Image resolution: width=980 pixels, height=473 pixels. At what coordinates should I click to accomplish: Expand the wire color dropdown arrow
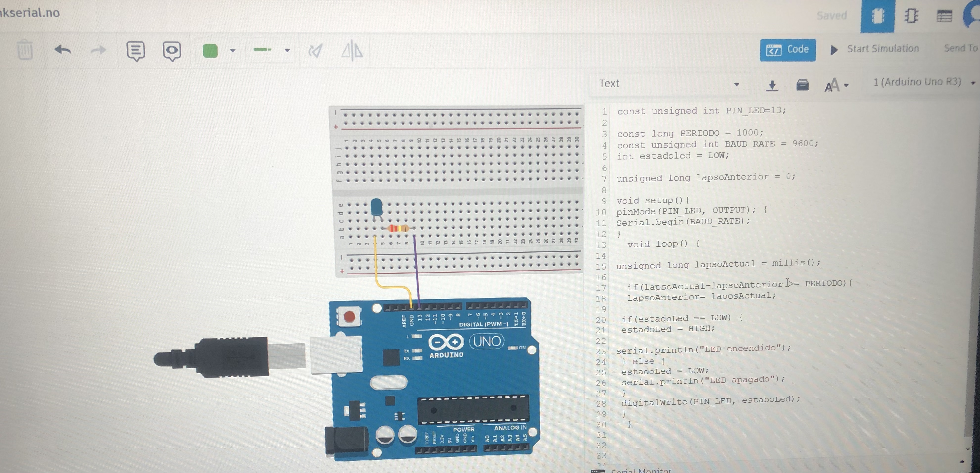pyautogui.click(x=233, y=50)
